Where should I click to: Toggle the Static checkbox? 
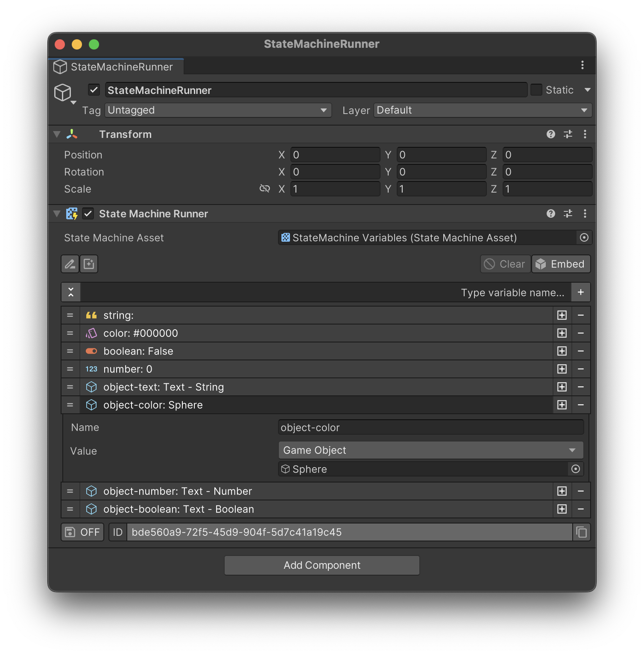(x=536, y=90)
